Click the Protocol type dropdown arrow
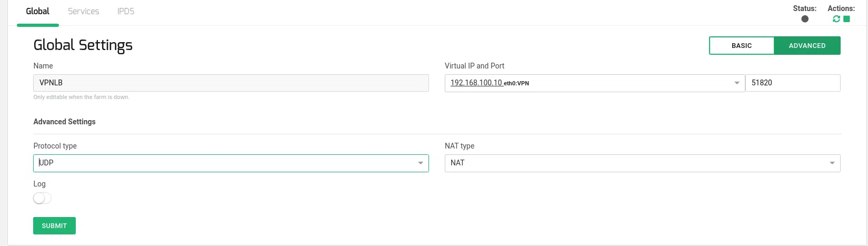The image size is (868, 246). (421, 163)
